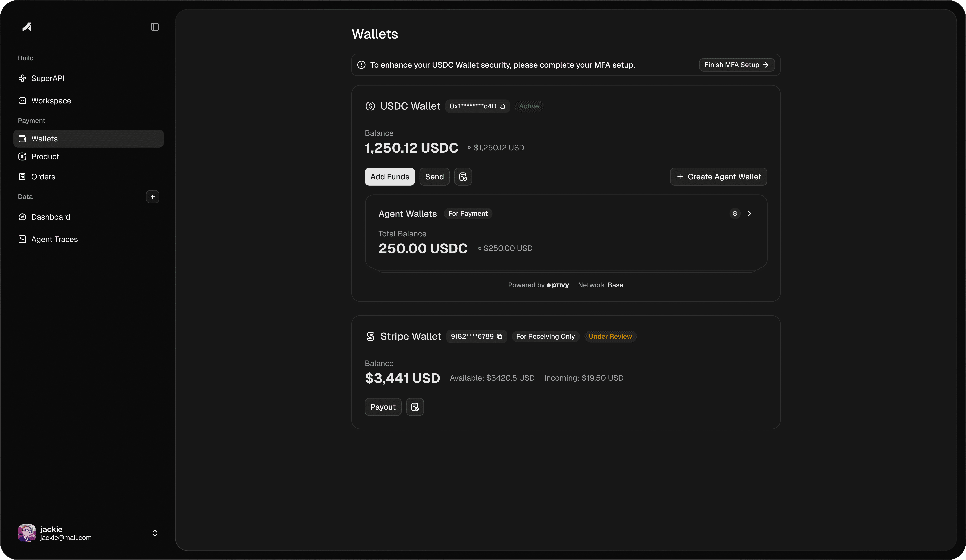
Task: Copy USDC wallet address 0x1********c4D
Action: pos(502,106)
